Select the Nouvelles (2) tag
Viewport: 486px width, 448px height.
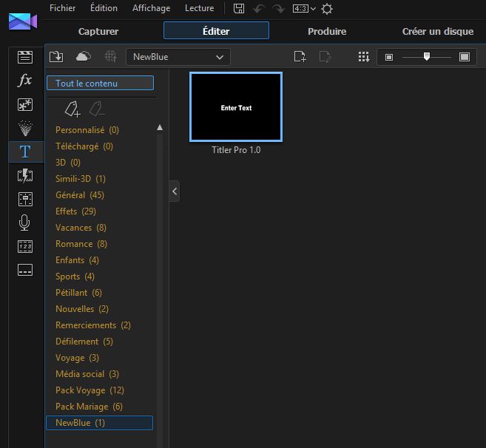pyautogui.click(x=82, y=309)
